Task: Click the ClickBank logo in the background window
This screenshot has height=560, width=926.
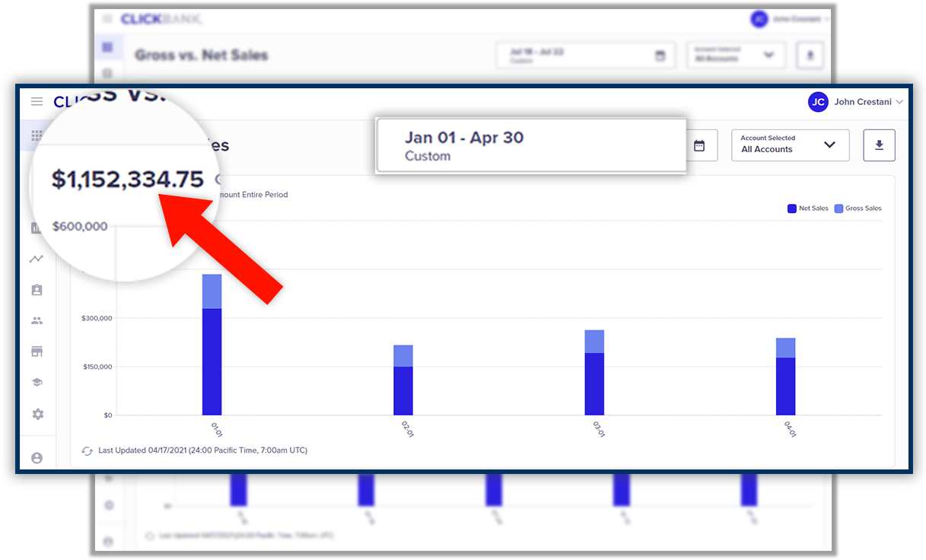Action: (x=161, y=18)
